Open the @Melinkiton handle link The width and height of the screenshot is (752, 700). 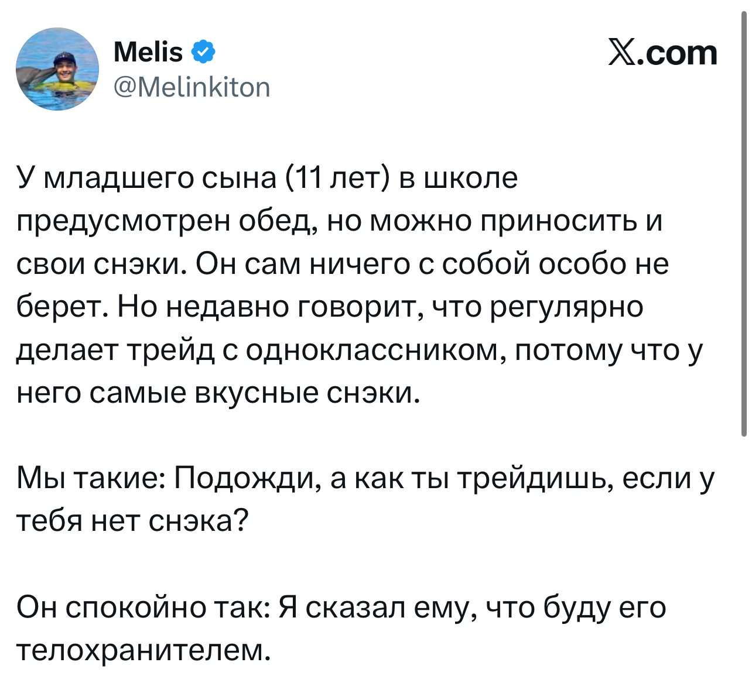192,87
